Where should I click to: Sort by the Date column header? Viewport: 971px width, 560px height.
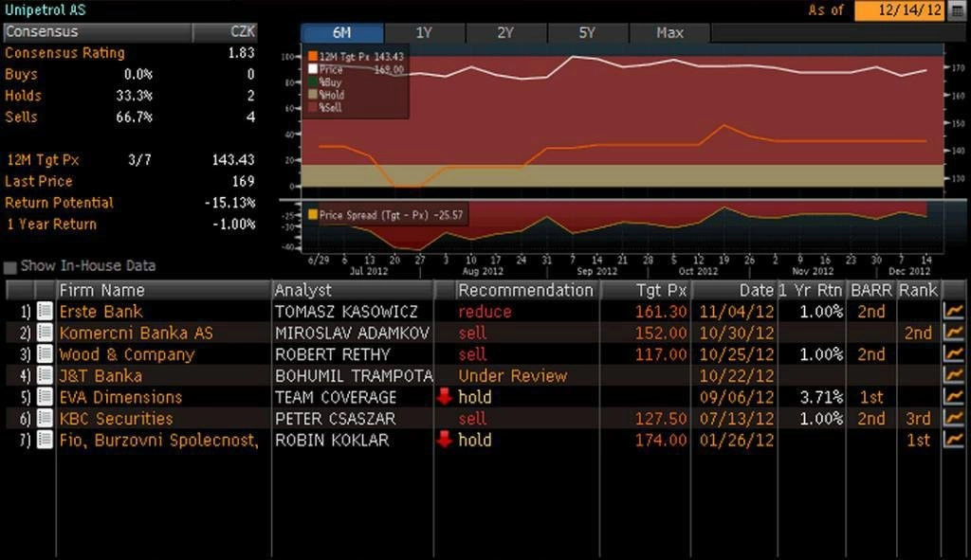[734, 290]
